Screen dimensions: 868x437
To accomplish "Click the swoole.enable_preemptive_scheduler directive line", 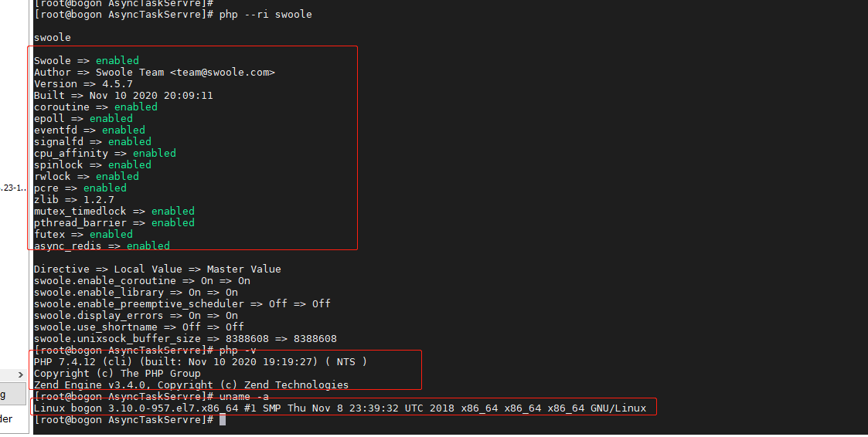I will pyautogui.click(x=182, y=304).
